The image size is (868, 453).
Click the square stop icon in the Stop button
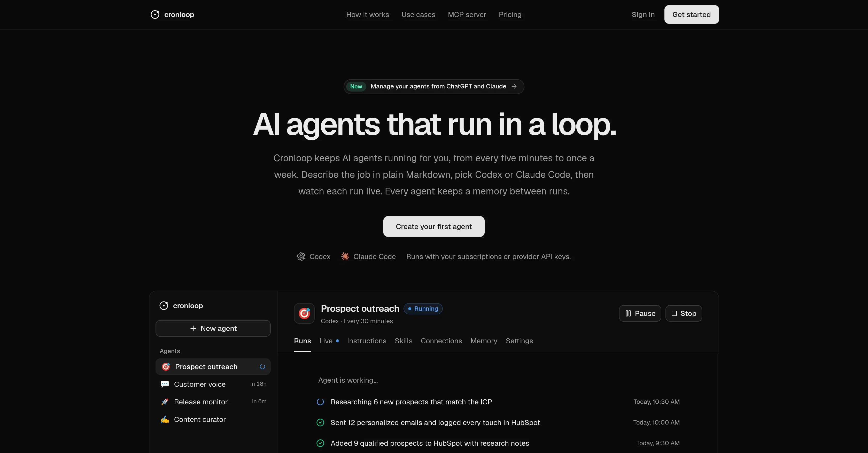[x=674, y=313]
